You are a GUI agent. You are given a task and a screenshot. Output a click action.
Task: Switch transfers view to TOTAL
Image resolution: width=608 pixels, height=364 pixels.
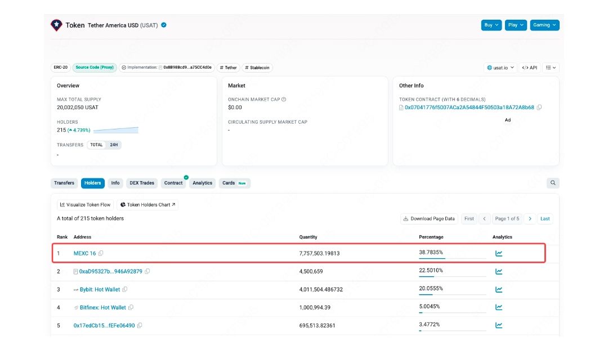click(x=97, y=145)
